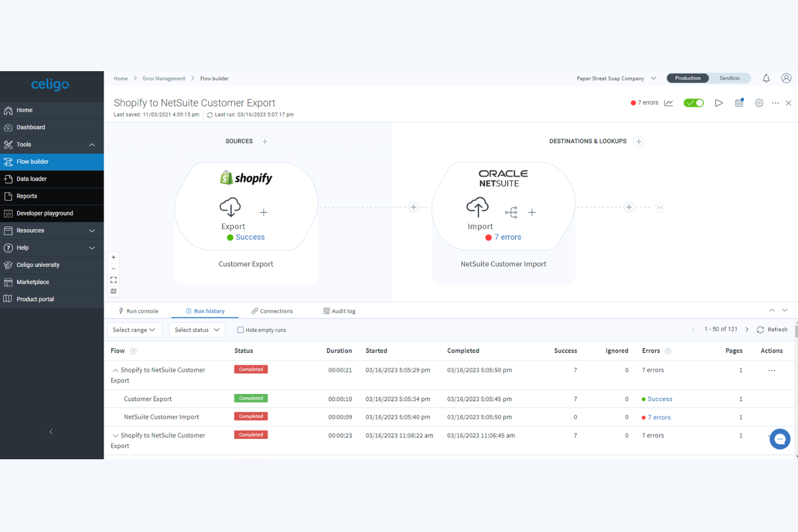798x532 pixels.
Task: Collapse the Tools sidebar section
Action: click(x=92, y=144)
